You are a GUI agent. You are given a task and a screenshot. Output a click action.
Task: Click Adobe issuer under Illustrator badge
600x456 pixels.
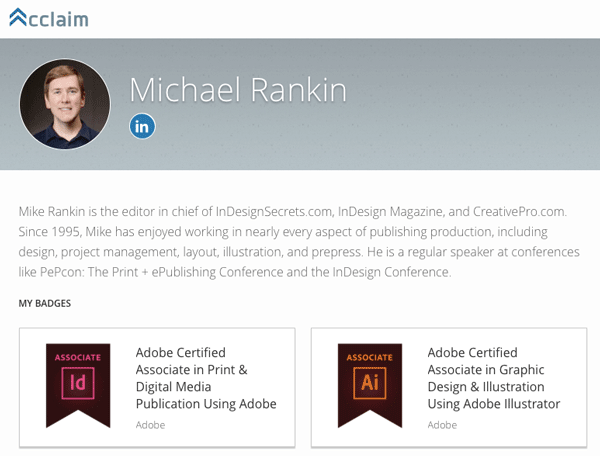(x=442, y=425)
